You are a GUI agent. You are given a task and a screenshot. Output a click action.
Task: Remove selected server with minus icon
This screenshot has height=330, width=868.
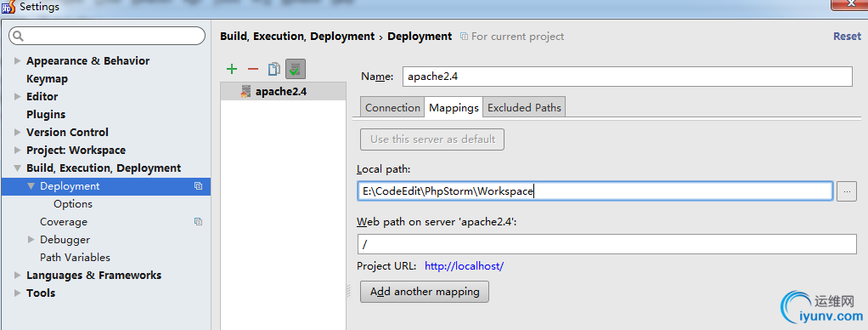pos(253,69)
